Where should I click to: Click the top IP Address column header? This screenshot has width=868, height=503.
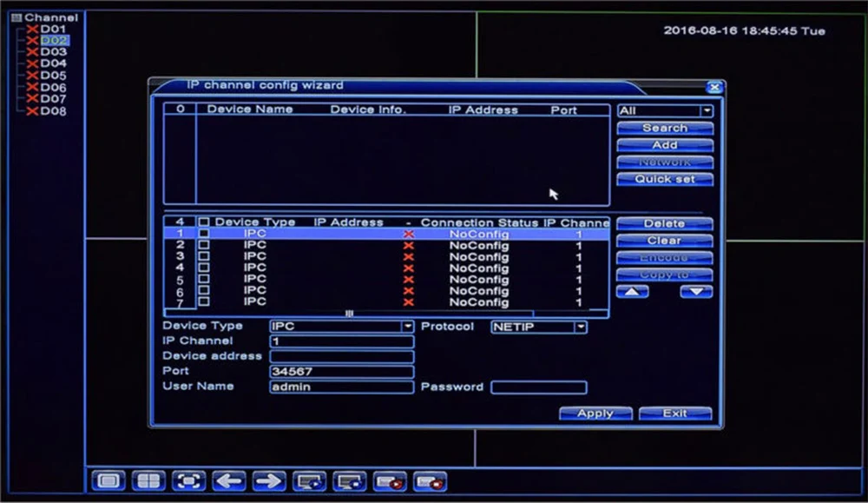click(483, 109)
